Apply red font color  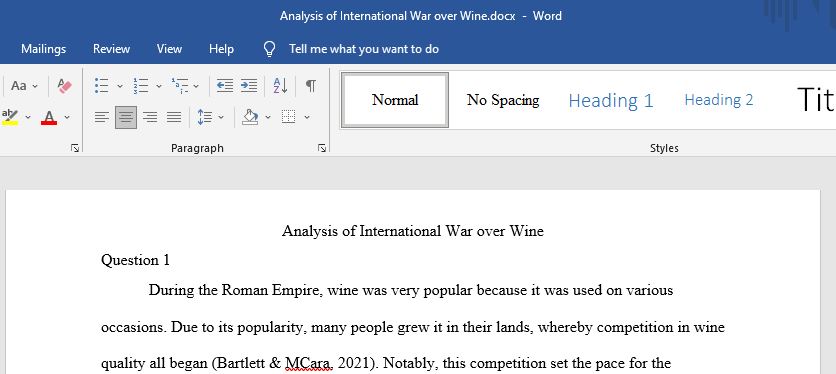[49, 117]
